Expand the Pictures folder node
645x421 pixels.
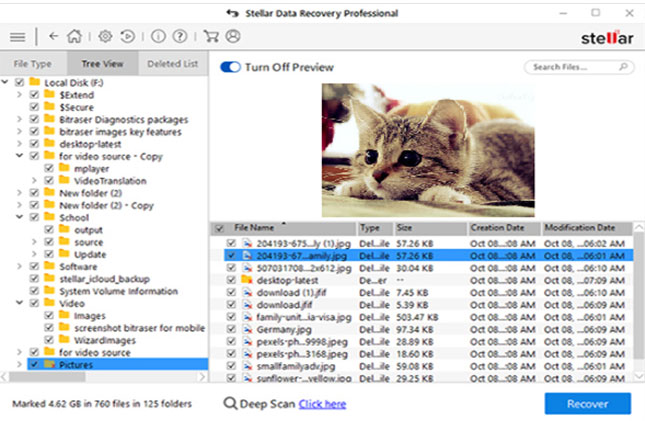point(19,364)
